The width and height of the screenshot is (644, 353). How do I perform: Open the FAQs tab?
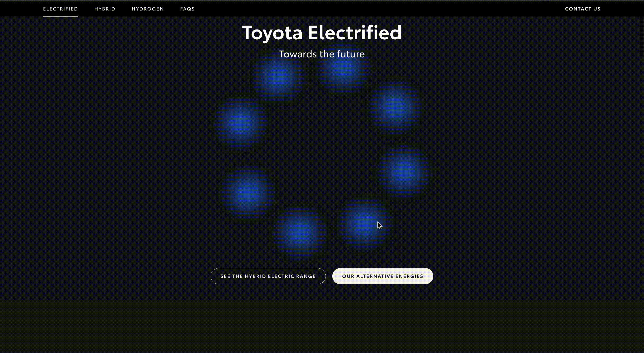[187, 9]
